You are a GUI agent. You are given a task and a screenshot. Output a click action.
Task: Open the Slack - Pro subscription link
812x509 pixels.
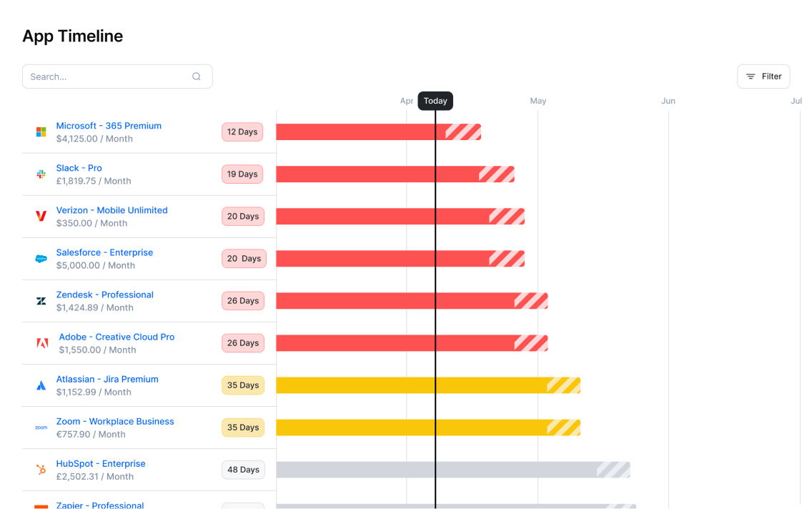coord(79,167)
